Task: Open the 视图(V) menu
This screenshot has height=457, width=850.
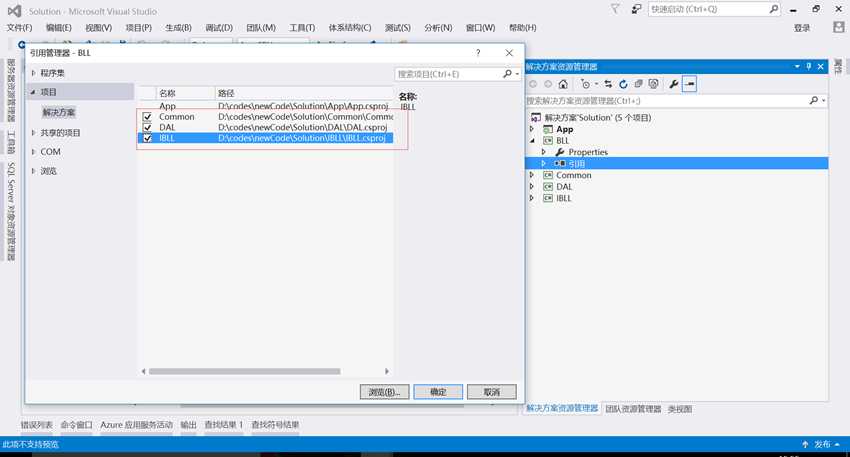Action: pyautogui.click(x=99, y=28)
